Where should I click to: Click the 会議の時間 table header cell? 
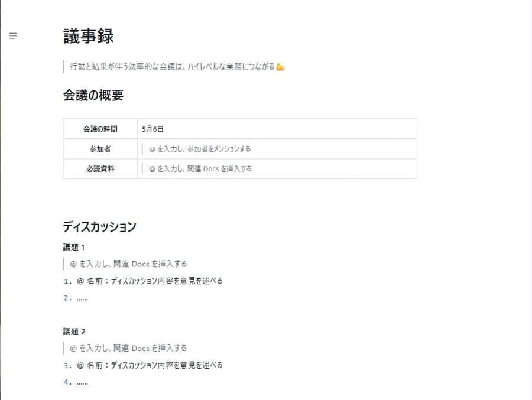click(x=99, y=128)
